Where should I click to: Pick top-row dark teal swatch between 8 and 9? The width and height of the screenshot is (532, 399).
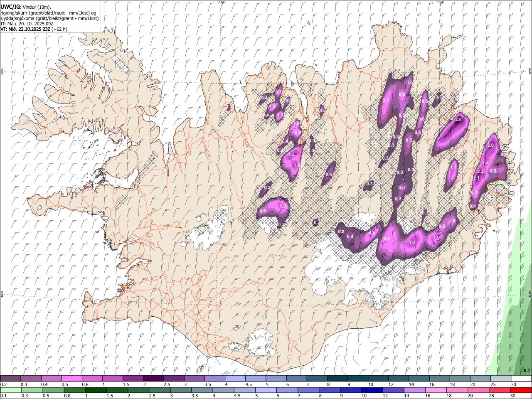(337, 379)
